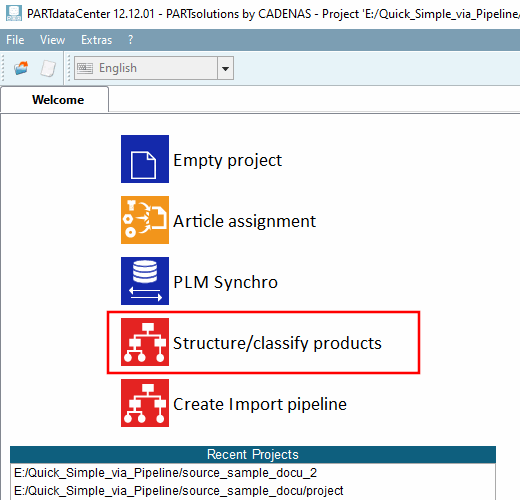Choose Structure/classify products text link
The height and width of the screenshot is (500, 520).
point(277,343)
